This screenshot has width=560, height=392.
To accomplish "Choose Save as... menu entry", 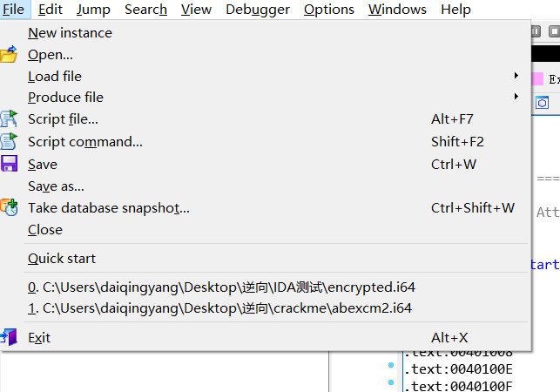I will click(56, 186).
